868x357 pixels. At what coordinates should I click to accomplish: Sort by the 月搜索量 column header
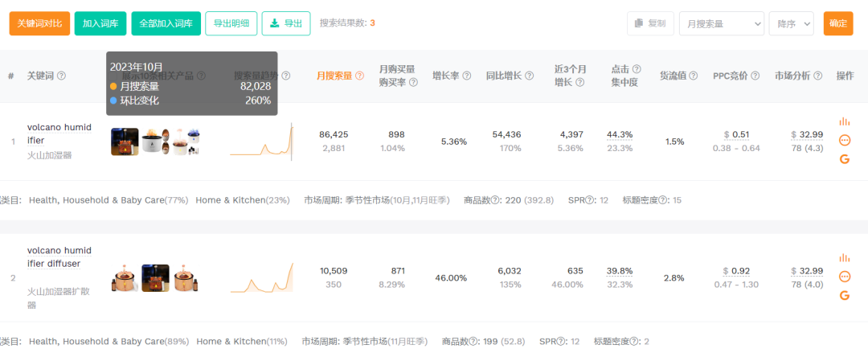(x=335, y=76)
